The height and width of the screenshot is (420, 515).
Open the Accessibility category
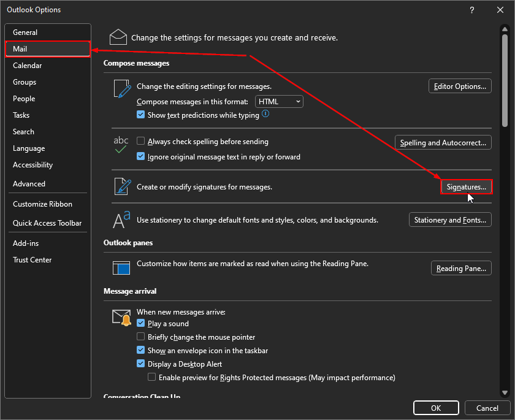(x=48, y=165)
